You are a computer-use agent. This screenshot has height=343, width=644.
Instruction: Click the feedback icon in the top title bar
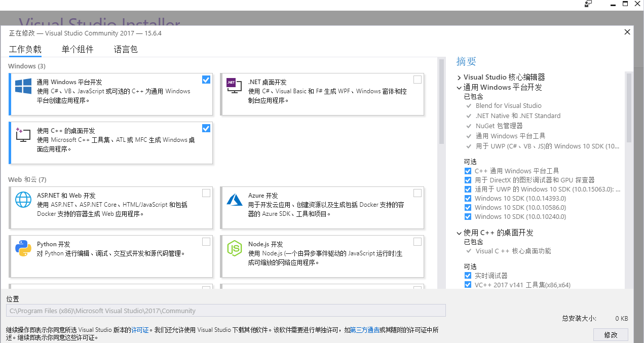588,4
